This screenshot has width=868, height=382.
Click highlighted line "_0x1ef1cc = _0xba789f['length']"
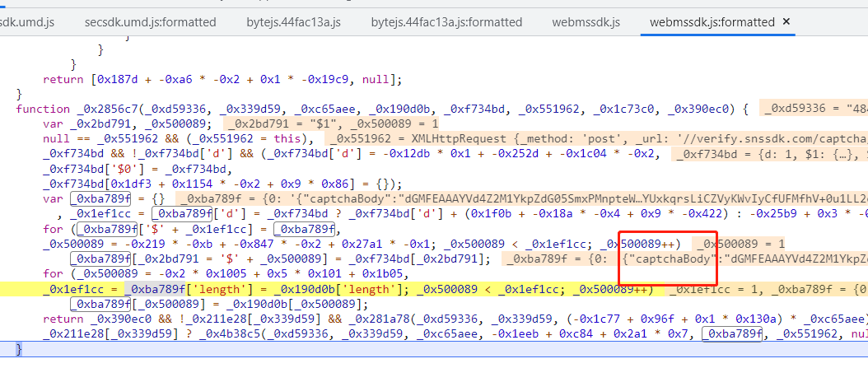pos(348,288)
